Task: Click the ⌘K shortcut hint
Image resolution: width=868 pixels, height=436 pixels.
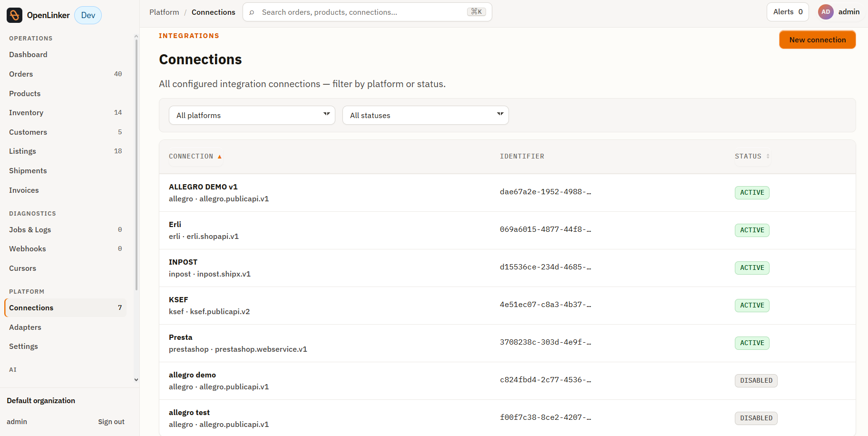Action: click(476, 12)
